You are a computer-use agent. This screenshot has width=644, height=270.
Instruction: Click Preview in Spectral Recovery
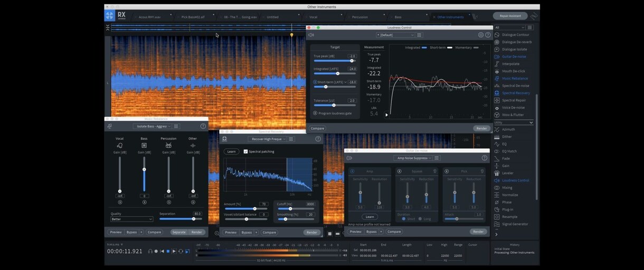click(231, 233)
